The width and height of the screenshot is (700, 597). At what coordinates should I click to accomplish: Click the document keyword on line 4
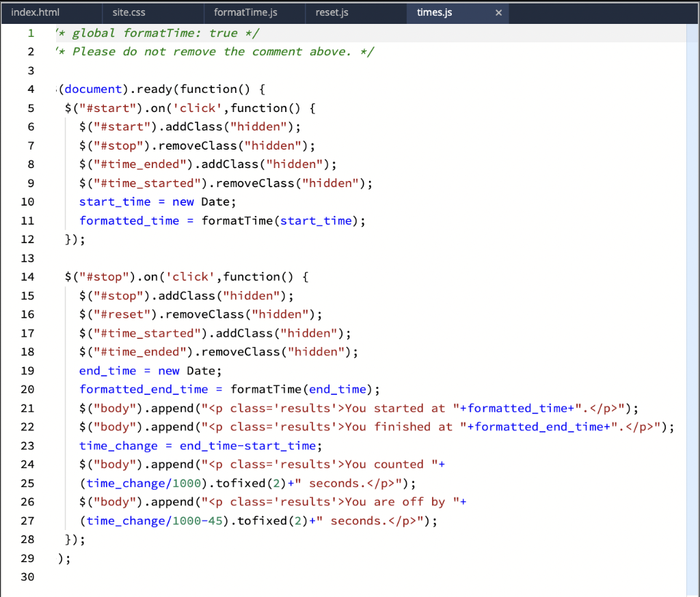click(x=93, y=89)
